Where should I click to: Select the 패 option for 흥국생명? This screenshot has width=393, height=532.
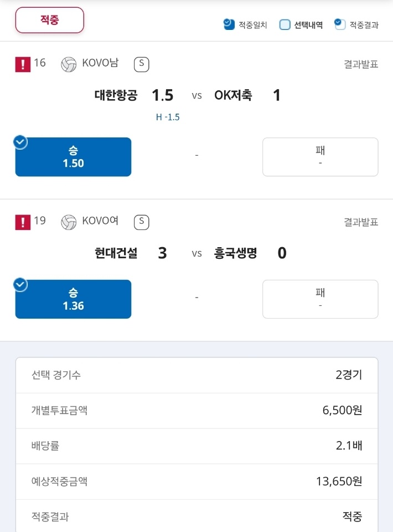pyautogui.click(x=320, y=299)
